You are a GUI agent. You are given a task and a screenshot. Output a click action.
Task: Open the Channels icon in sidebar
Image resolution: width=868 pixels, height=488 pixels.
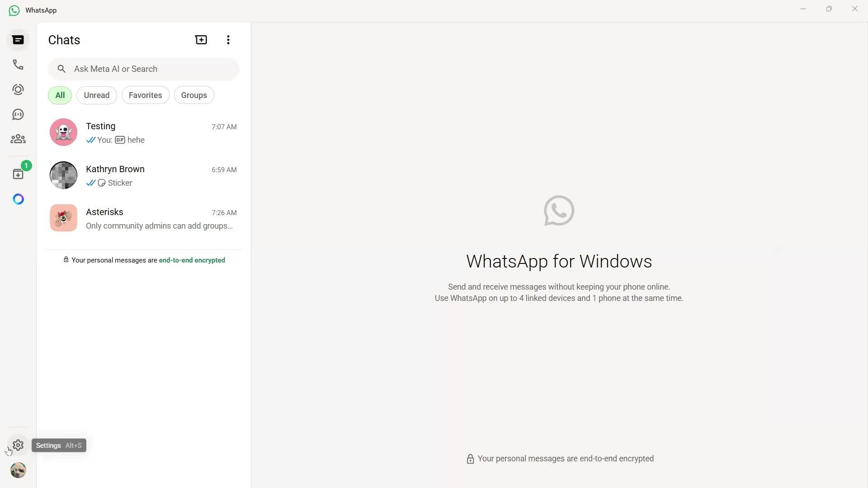coord(18,114)
